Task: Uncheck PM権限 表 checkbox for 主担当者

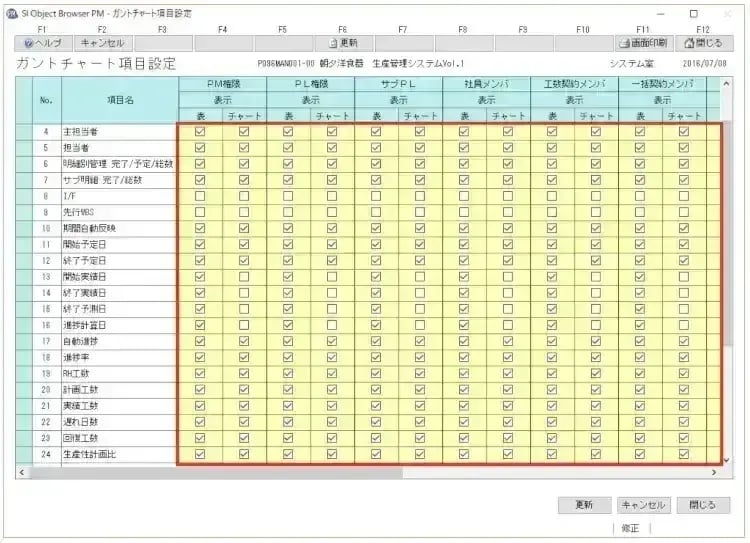Action: [200, 131]
